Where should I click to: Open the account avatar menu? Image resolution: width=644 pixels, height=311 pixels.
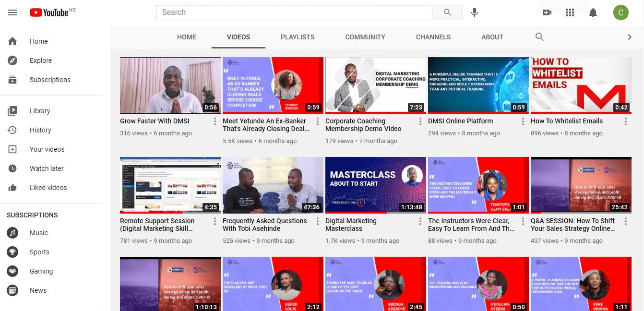[x=620, y=12]
